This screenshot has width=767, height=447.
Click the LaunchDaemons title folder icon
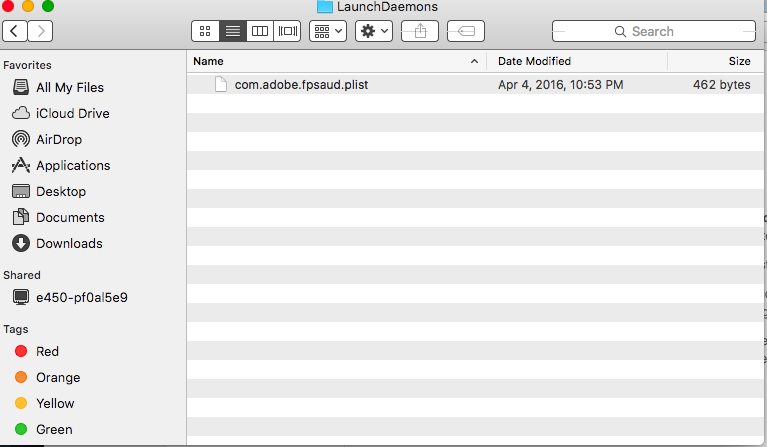(x=325, y=6)
